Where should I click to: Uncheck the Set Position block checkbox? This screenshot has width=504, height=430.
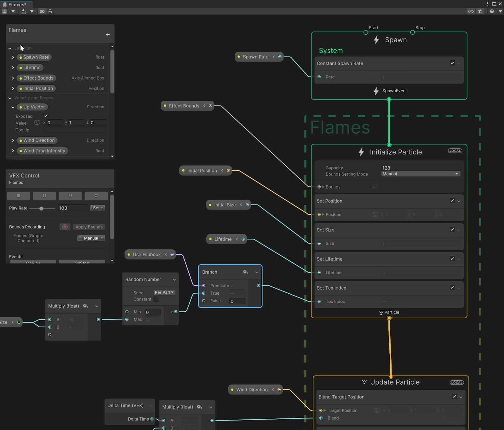452,201
